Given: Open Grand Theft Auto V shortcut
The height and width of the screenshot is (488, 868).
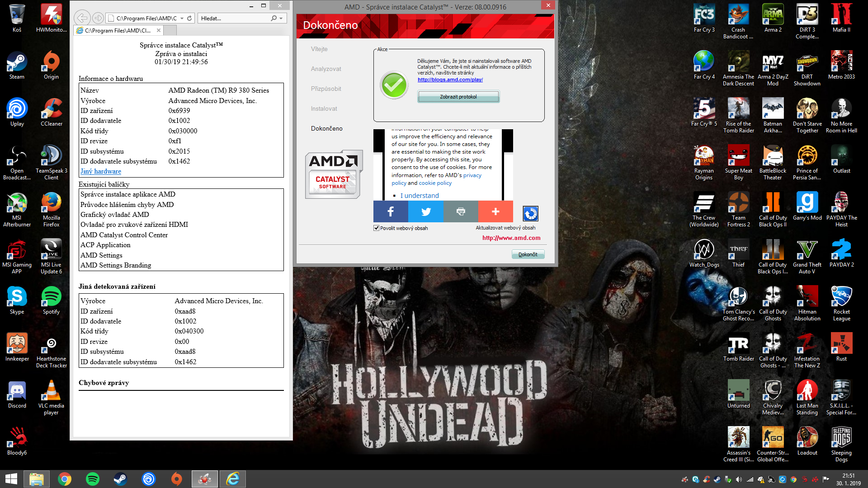Looking at the screenshot, I should pos(807,257).
